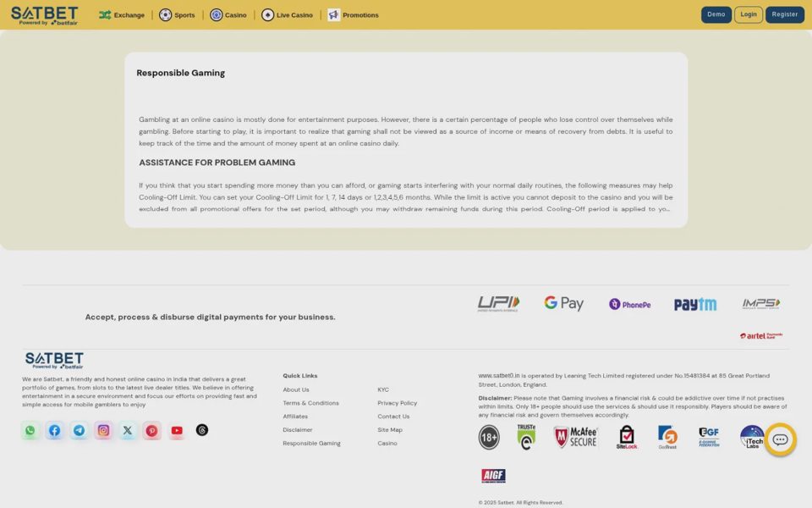The height and width of the screenshot is (508, 812).
Task: Click the TRUSTe certification badge
Action: (x=526, y=437)
